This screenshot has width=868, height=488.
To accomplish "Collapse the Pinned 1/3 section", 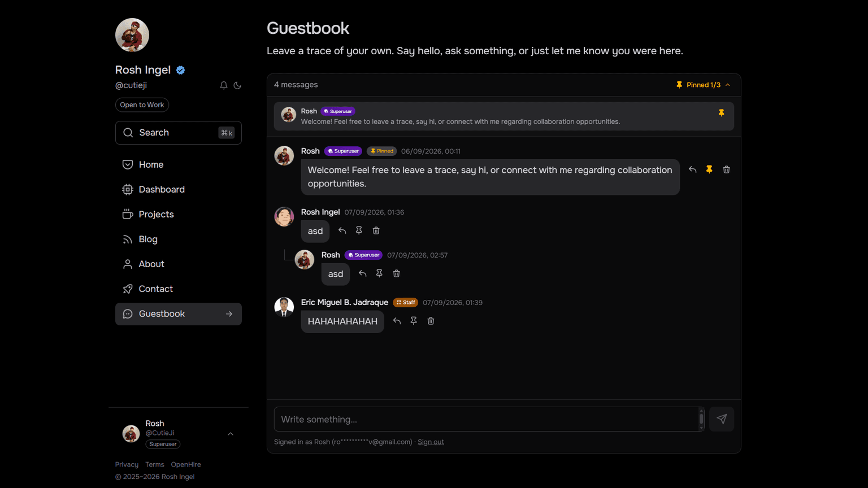I will 704,85.
